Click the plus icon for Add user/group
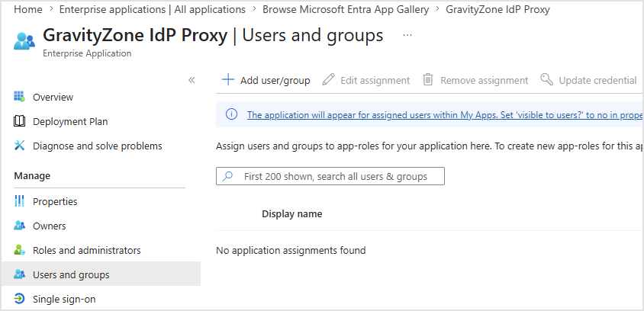Viewport: 644px width, 311px height. [x=228, y=79]
